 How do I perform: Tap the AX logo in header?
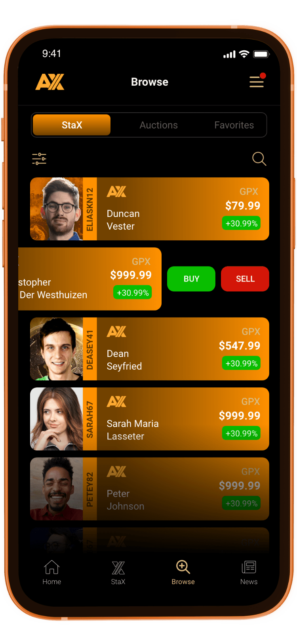coord(50,82)
